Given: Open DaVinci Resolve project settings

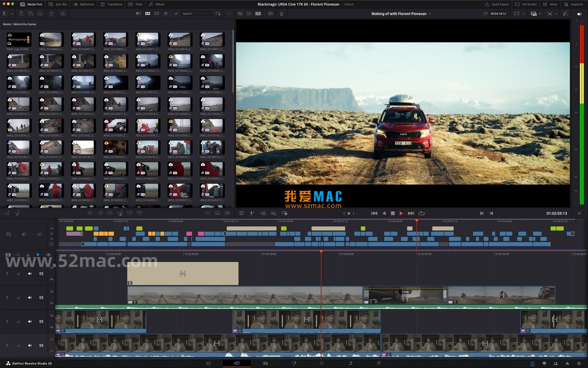Looking at the screenshot, I should pos(579,363).
